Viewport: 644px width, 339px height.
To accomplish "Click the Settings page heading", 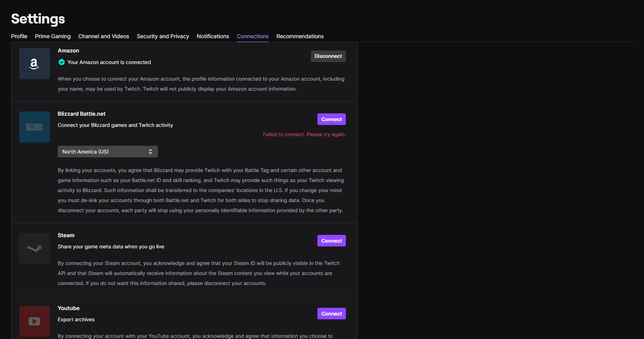I will pos(38,19).
